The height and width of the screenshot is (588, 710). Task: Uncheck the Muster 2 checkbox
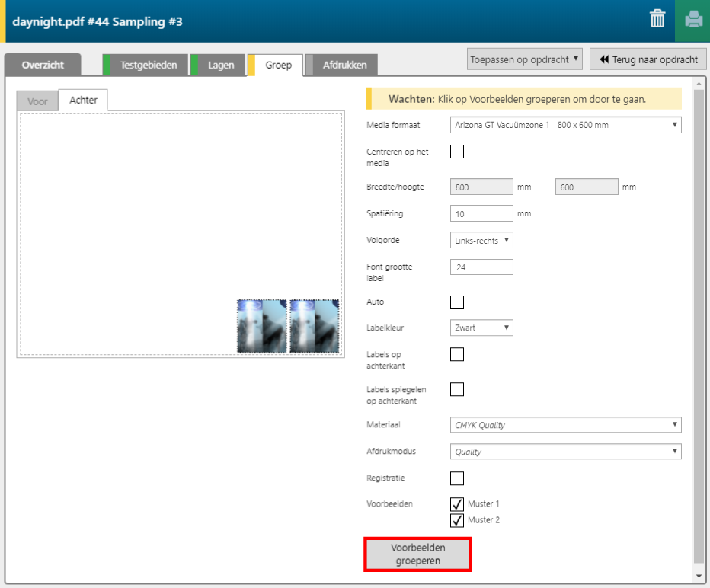457,520
